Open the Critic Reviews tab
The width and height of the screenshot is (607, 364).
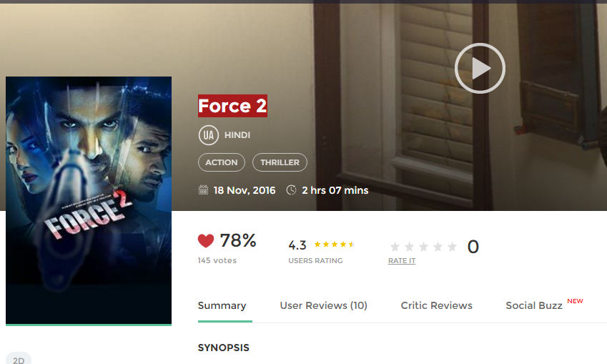click(x=436, y=305)
